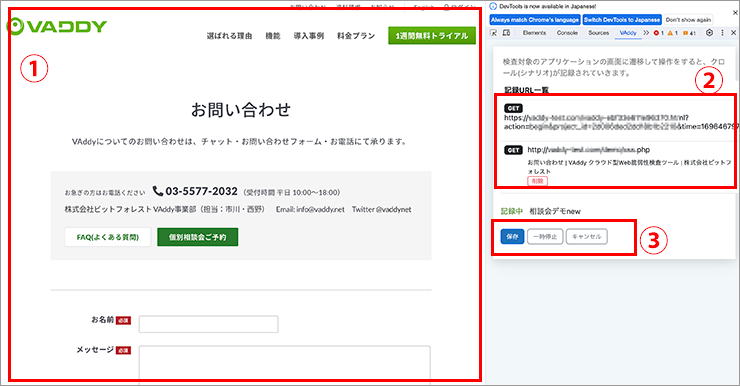Click the 個別相談会ご予約 button
This screenshot has width=740, height=386.
pos(198,237)
